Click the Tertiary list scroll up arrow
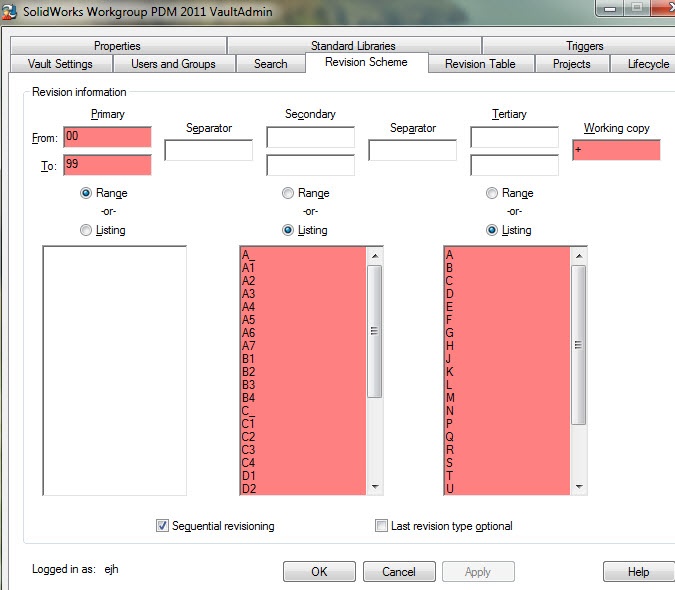675x590 pixels. click(579, 256)
